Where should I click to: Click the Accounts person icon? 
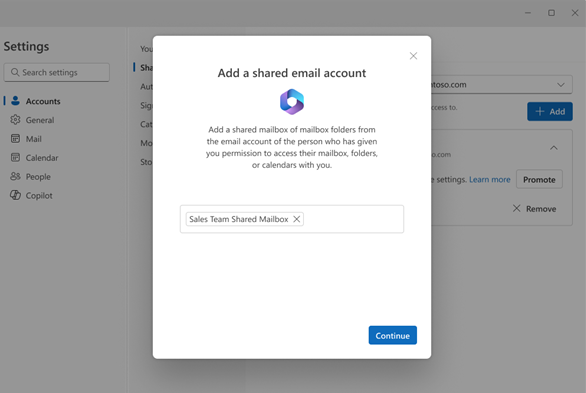(15, 100)
